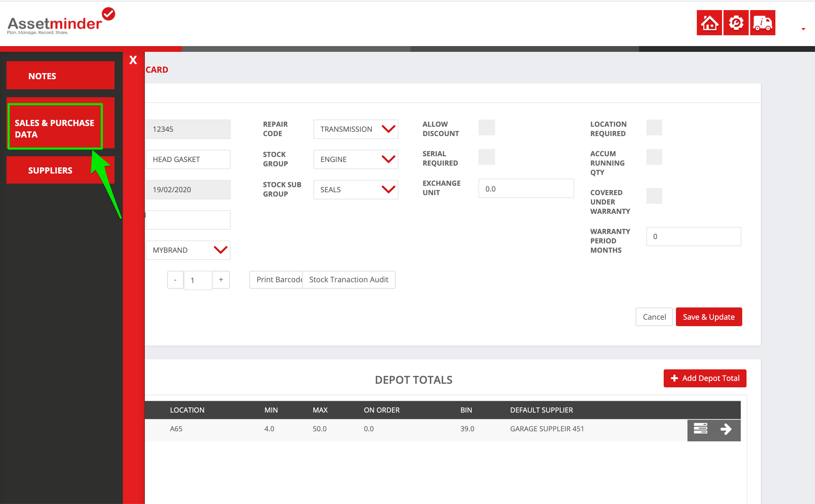Click the Print Barcode button
This screenshot has width=815, height=504.
click(x=276, y=280)
